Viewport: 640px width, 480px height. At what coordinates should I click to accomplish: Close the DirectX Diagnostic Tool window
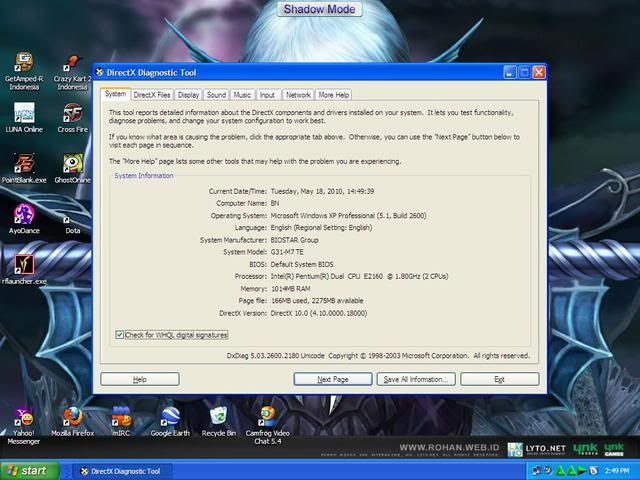pyautogui.click(x=539, y=73)
